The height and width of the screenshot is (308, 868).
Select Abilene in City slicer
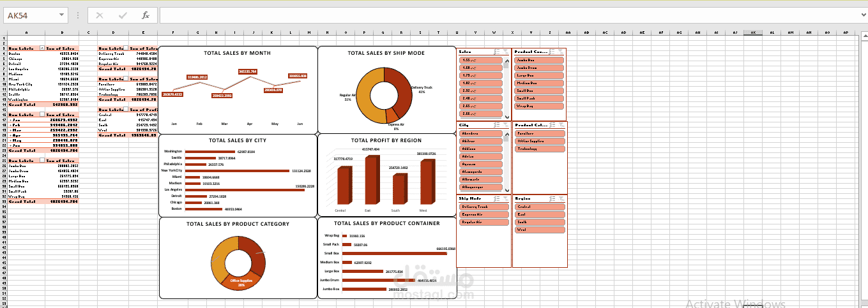click(481, 141)
